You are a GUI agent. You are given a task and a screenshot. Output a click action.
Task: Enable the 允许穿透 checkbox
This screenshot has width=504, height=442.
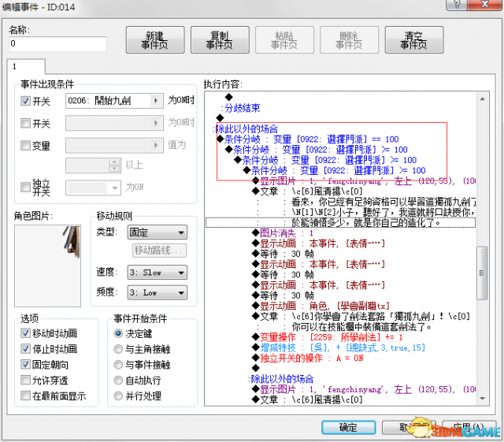coord(25,380)
